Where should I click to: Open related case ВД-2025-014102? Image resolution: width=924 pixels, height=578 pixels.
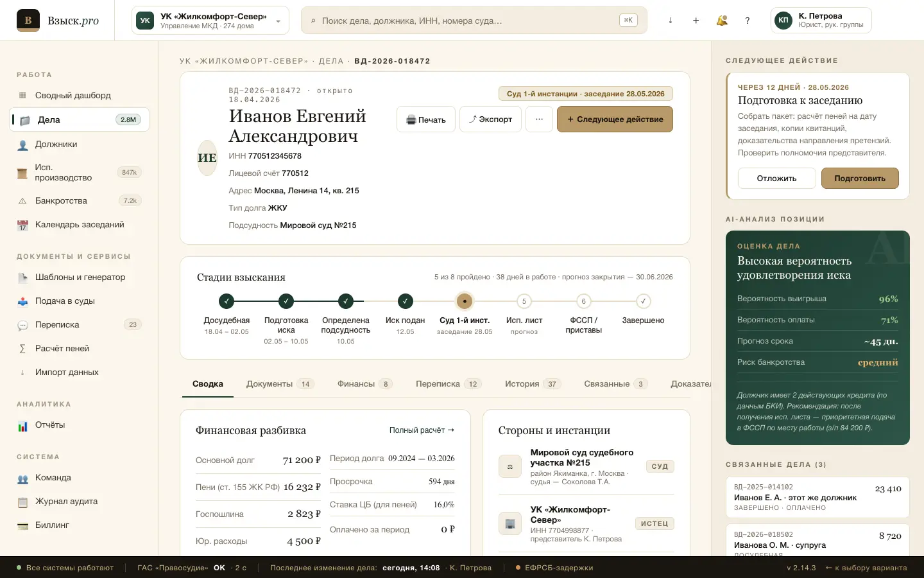tap(817, 497)
